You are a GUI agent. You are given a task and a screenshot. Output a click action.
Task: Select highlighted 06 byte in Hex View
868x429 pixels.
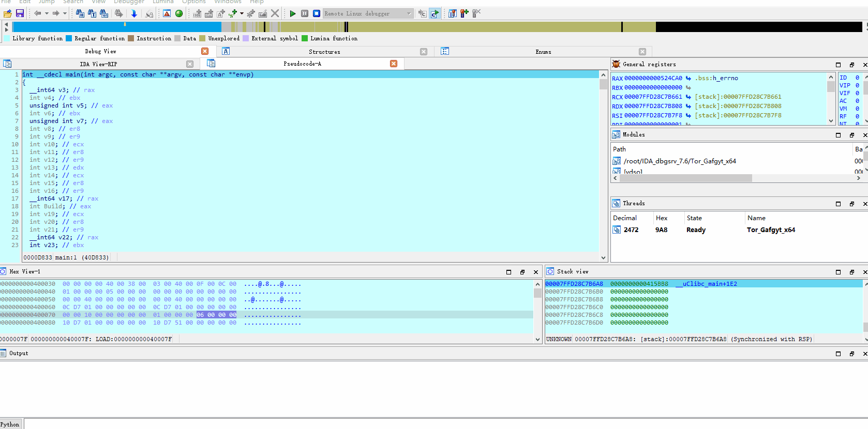click(200, 315)
